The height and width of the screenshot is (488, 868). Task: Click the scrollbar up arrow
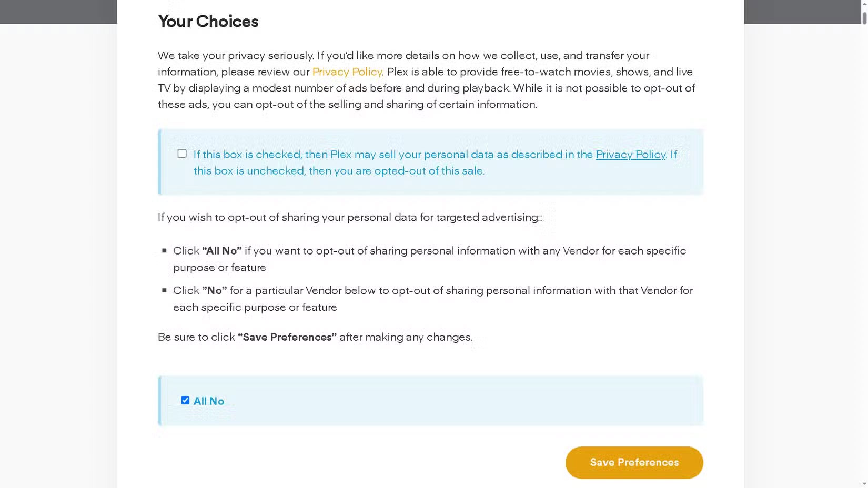click(864, 4)
